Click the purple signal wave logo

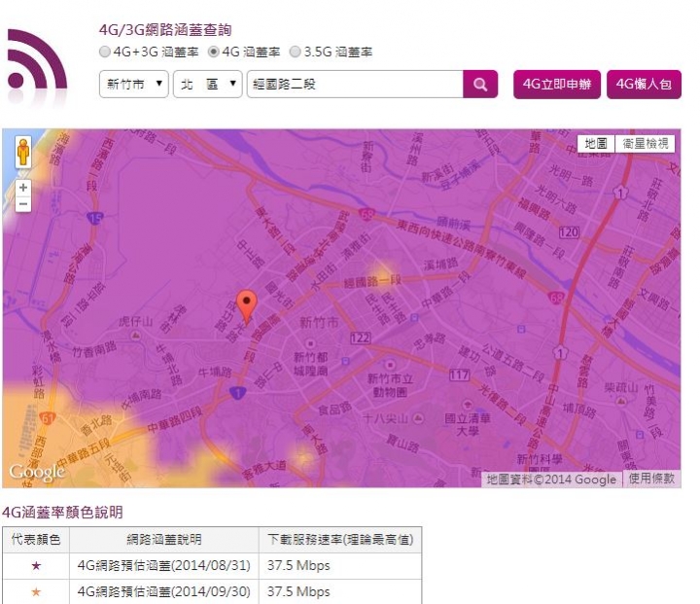click(37, 60)
